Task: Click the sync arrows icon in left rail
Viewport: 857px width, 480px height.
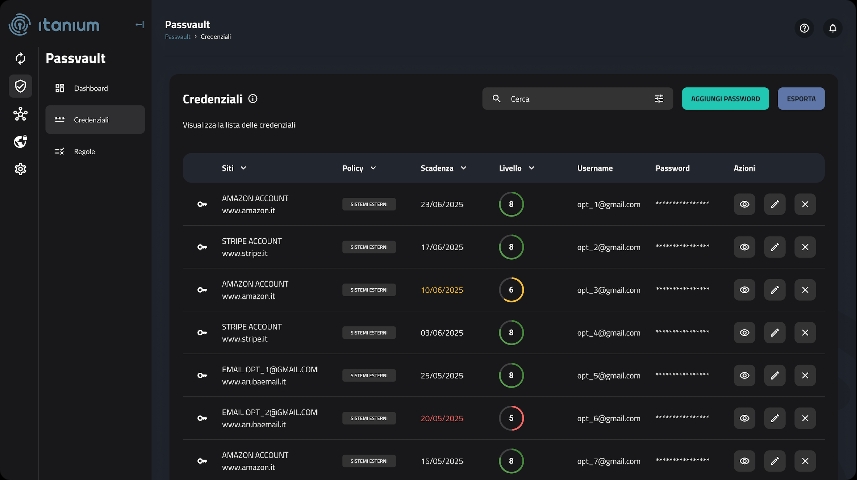Action: [x=20, y=58]
